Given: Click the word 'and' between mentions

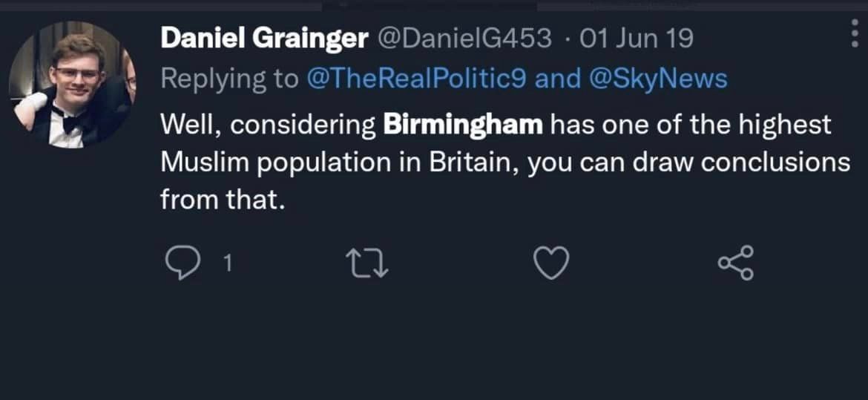Looking at the screenshot, I should pyautogui.click(x=557, y=79).
